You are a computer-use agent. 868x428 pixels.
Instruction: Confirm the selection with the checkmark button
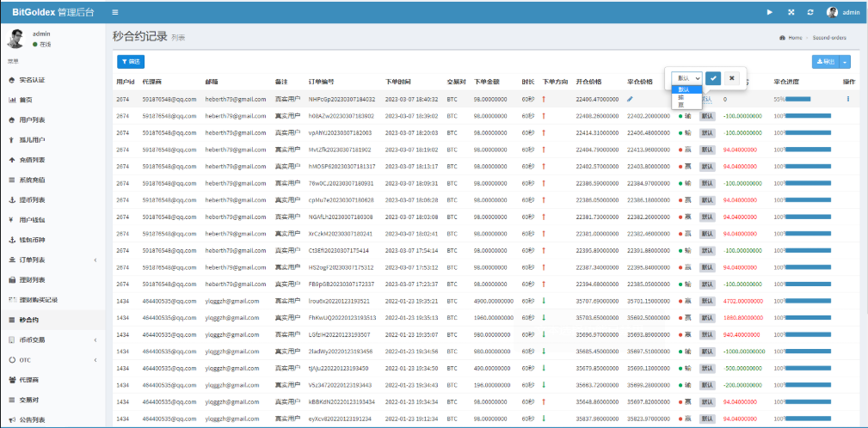click(713, 78)
